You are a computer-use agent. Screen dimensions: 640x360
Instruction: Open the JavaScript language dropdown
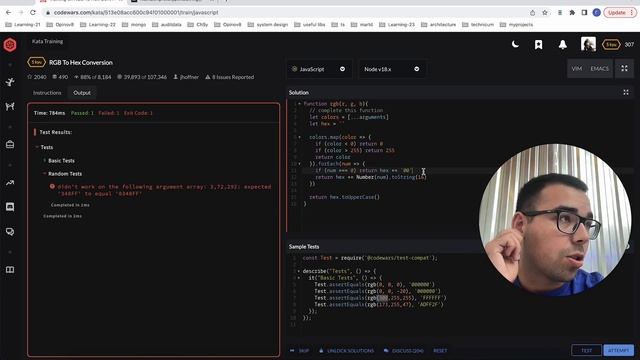coord(319,69)
